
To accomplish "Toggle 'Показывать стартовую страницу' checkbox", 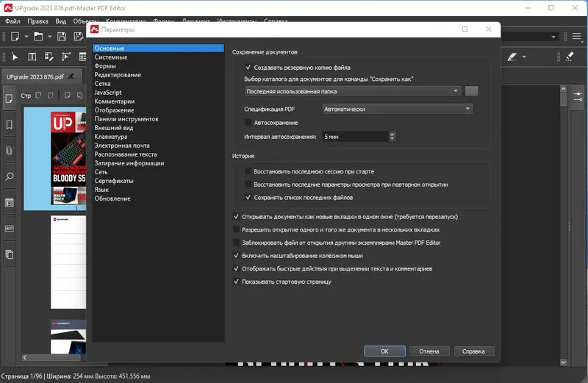I will pos(236,282).
